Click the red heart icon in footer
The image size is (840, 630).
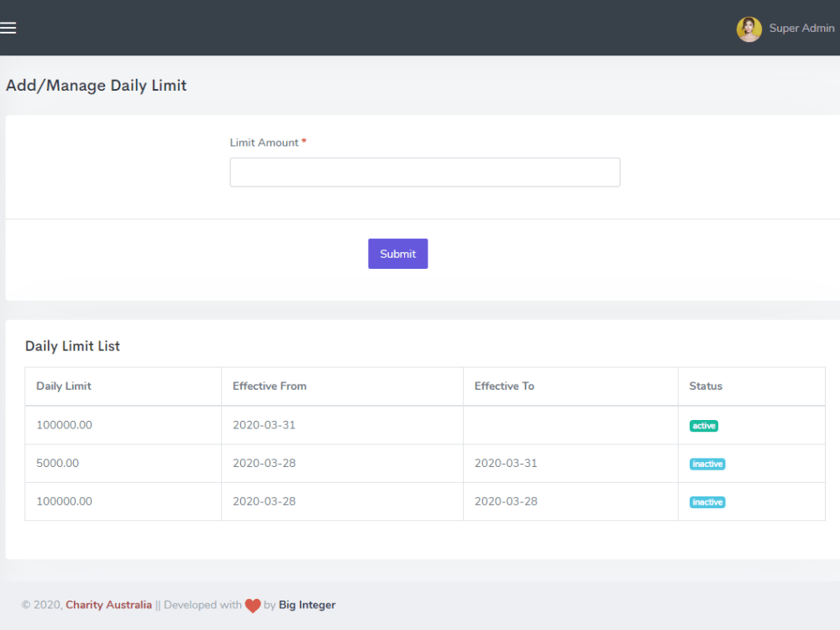click(x=253, y=606)
